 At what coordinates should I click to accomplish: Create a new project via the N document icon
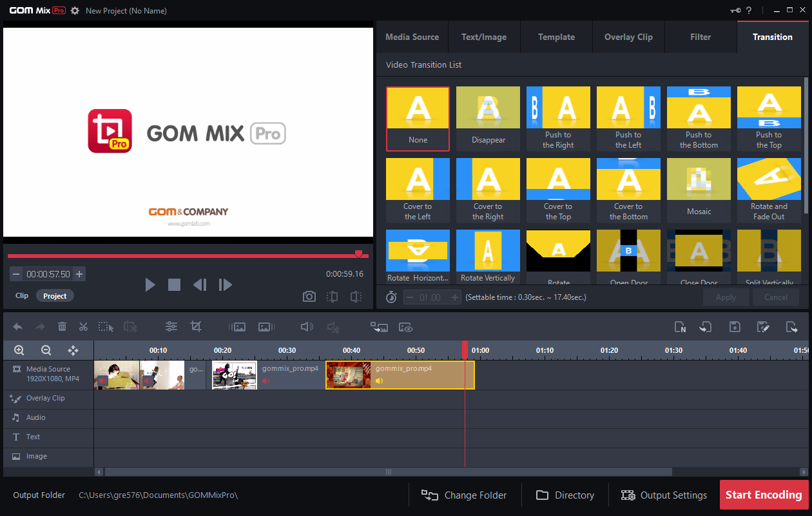680,327
